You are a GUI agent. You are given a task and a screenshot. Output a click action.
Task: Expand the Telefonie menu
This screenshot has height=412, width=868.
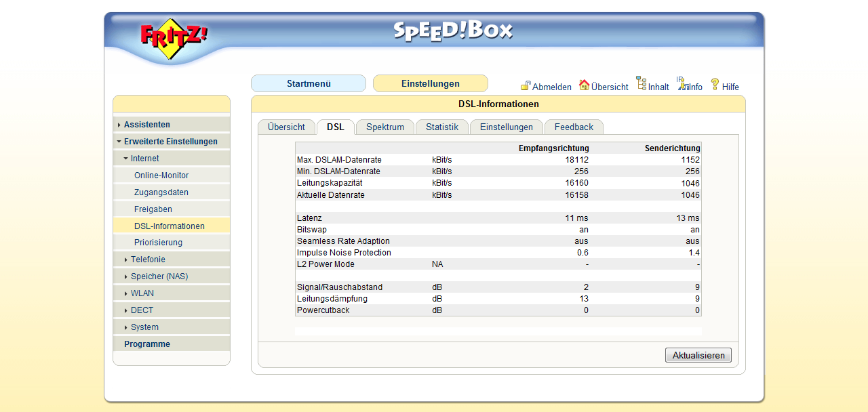148,260
